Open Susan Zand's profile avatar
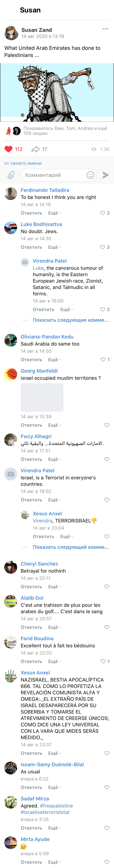 11,33
